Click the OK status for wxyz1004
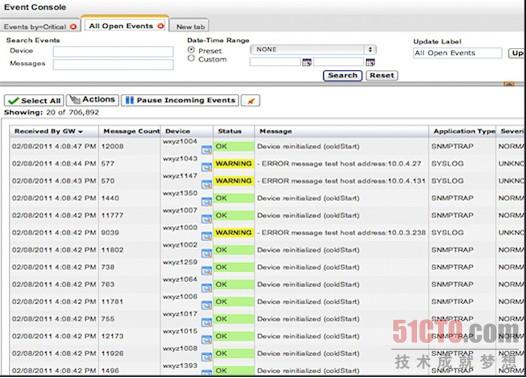Image resolution: width=526 pixels, height=378 pixels. 234,146
